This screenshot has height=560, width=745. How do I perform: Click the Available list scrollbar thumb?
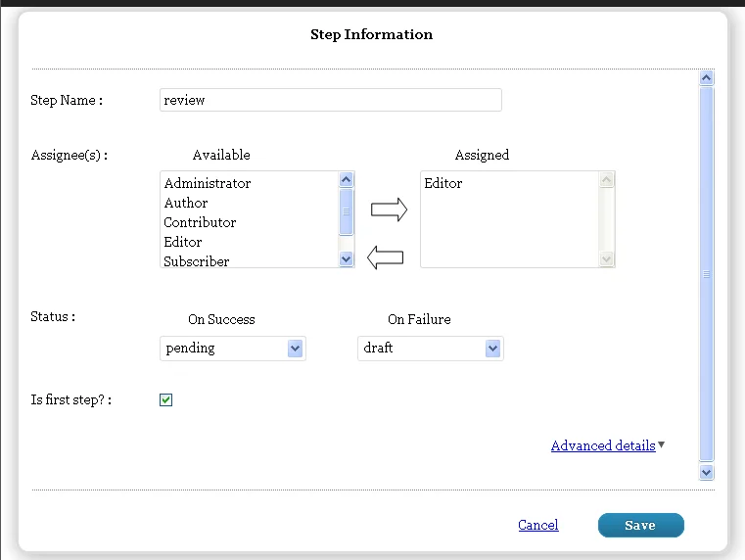[x=346, y=211]
